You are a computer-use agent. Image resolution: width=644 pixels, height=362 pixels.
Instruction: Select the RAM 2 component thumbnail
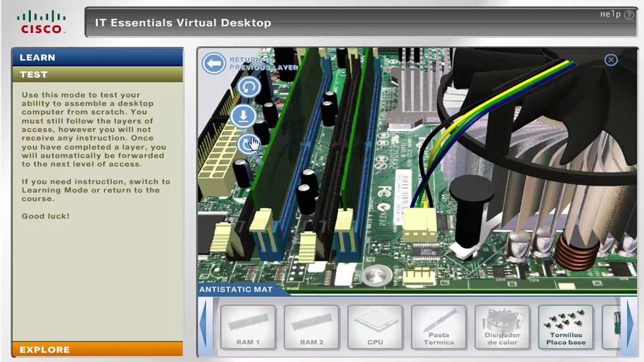click(x=311, y=327)
